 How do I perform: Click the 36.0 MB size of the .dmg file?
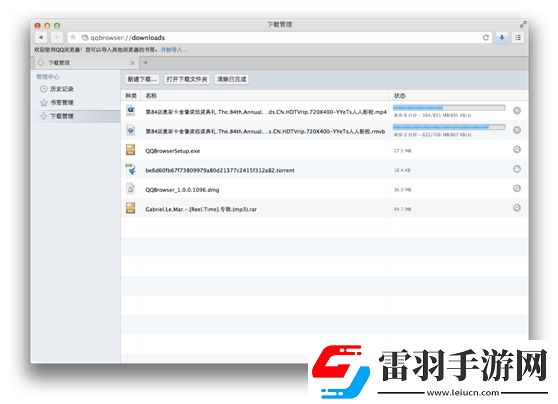click(402, 190)
